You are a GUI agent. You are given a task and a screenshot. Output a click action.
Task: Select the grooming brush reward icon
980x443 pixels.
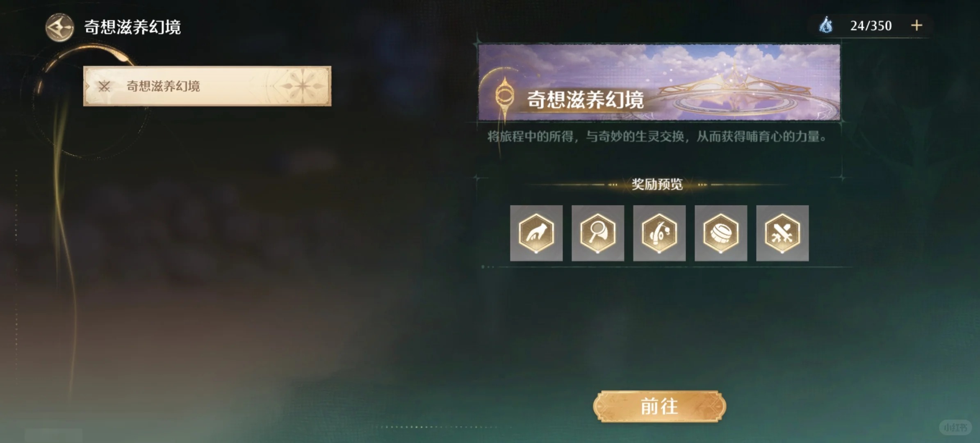pos(721,233)
